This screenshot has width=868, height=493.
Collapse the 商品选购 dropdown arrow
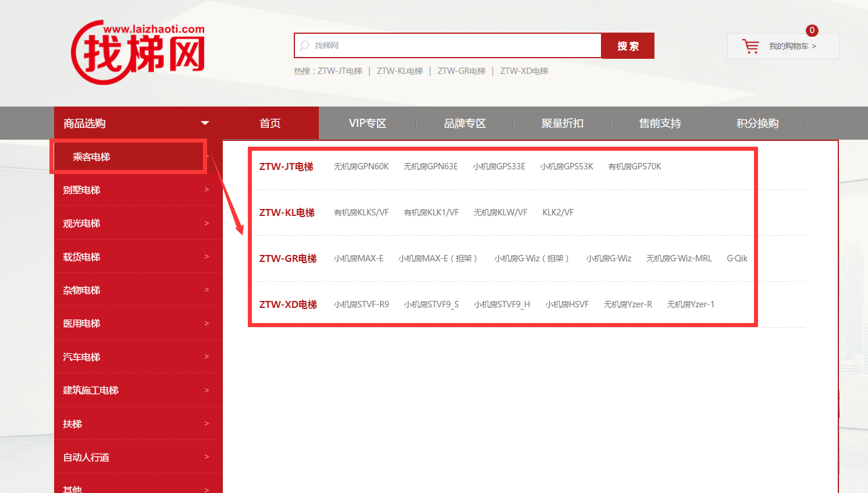205,123
